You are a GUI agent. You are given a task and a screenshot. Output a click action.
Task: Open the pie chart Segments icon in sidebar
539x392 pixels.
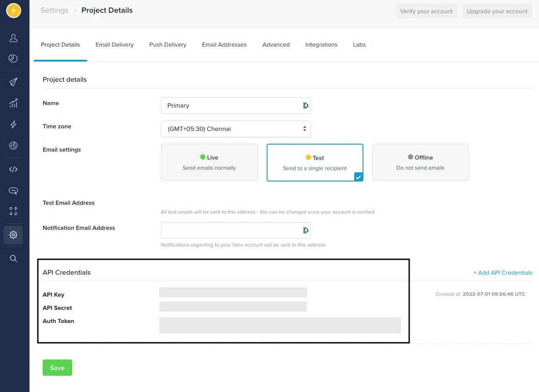coord(13,58)
